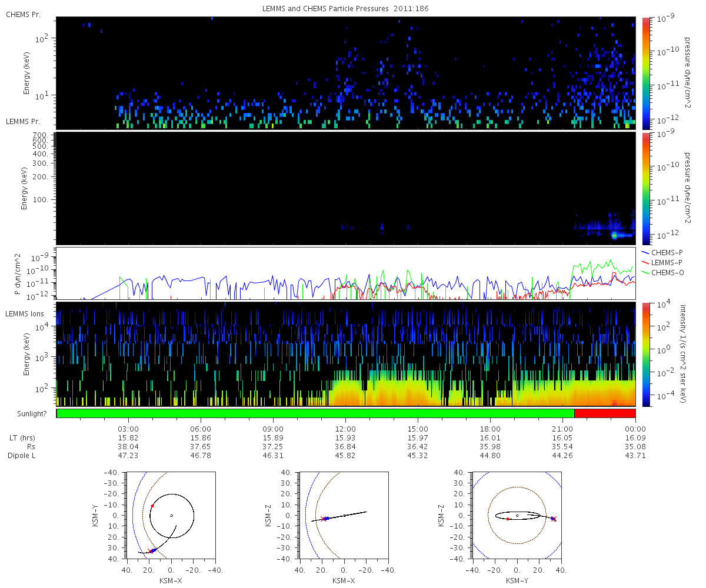706x588 pixels.
Task: Click the green segment of Sunlight bar
Action: coord(315,413)
